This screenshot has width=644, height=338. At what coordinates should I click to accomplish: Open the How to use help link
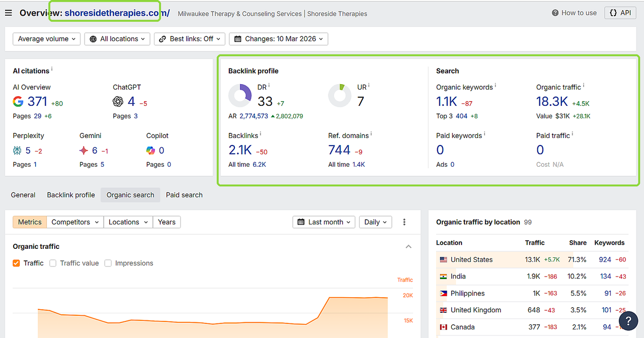click(x=574, y=13)
